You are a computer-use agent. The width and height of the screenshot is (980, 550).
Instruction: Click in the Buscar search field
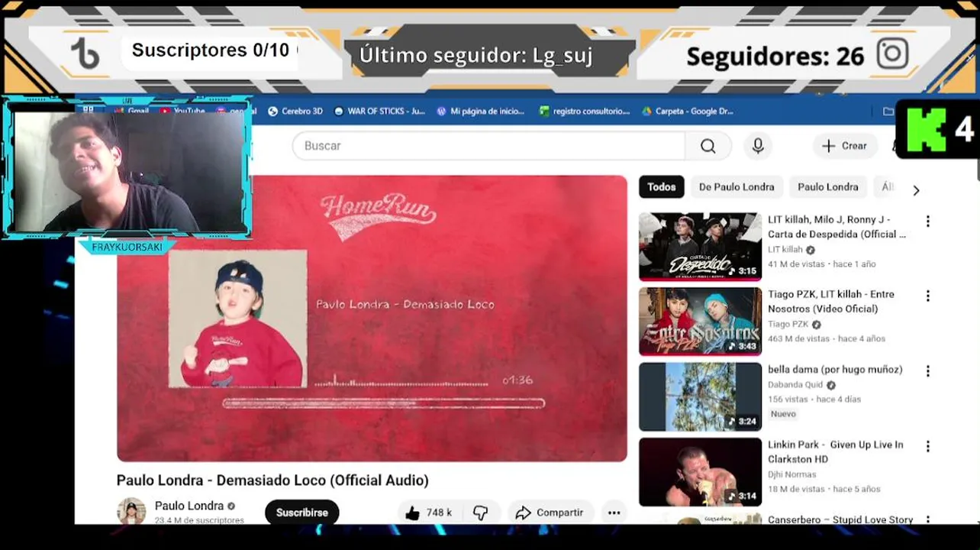(488, 146)
